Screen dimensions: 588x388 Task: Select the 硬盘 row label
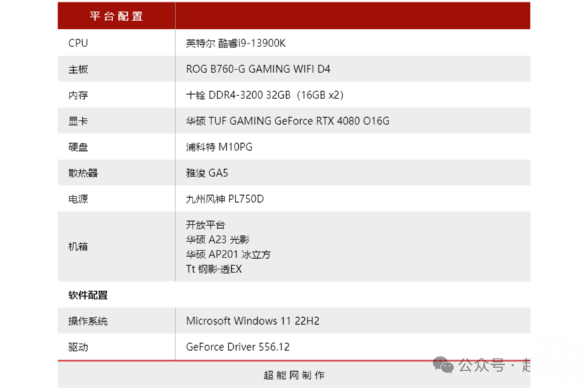click(x=78, y=147)
